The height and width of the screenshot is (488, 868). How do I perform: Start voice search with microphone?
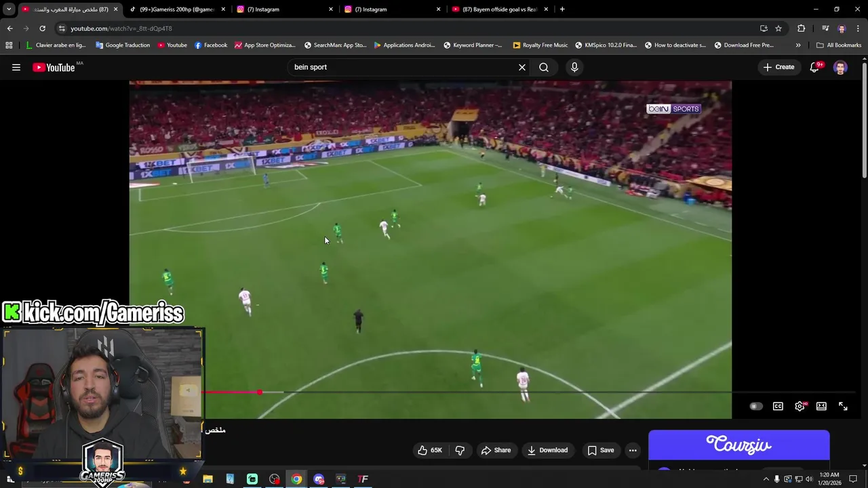tap(574, 67)
